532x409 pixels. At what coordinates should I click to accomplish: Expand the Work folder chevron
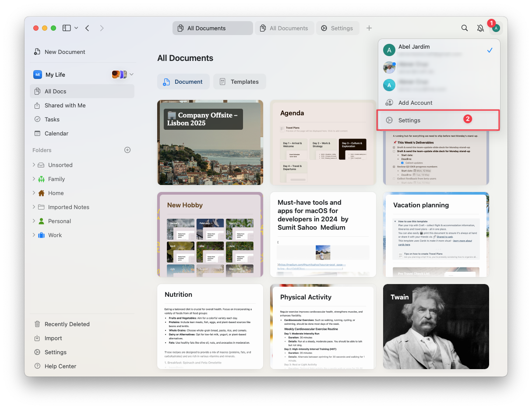pos(34,235)
